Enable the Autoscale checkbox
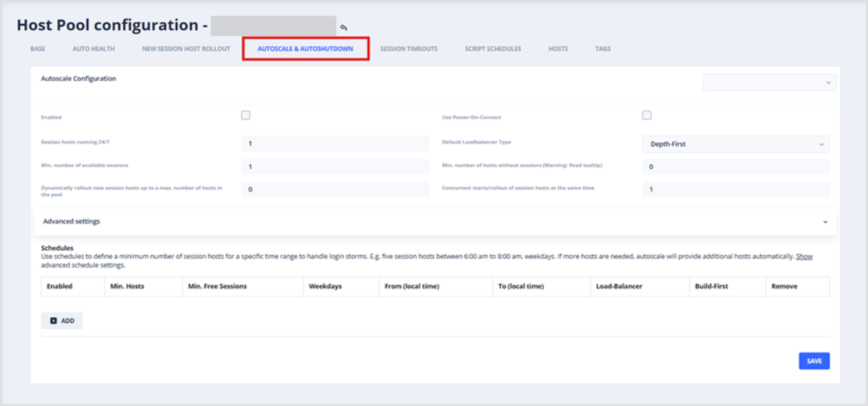The height and width of the screenshot is (406, 868). [245, 115]
